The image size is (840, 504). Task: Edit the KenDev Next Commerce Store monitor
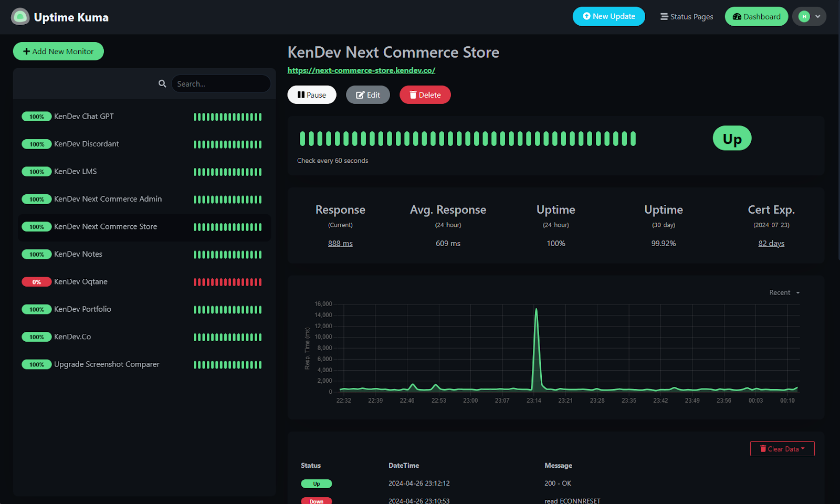click(368, 94)
